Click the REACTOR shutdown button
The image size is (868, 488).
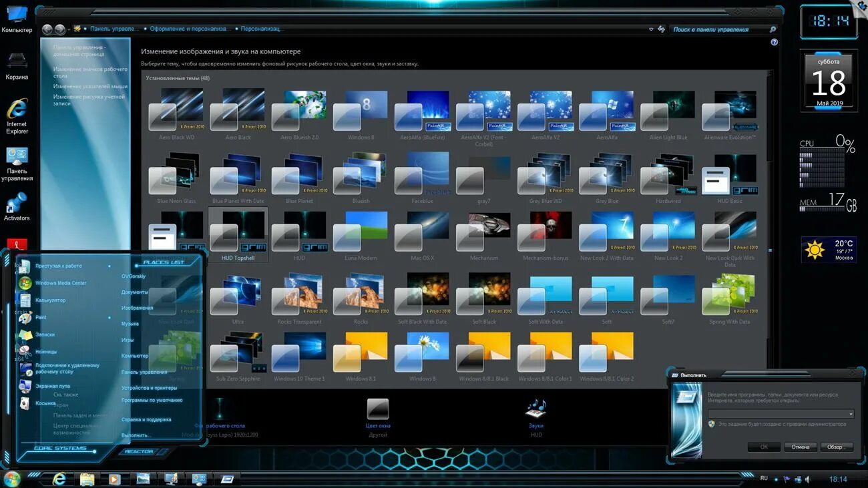click(x=139, y=452)
